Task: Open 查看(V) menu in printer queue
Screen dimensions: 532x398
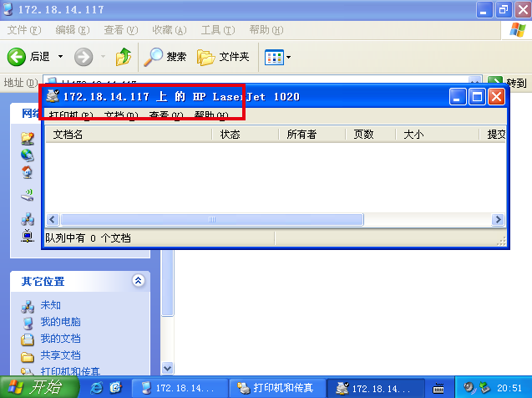Action: pyautogui.click(x=166, y=115)
